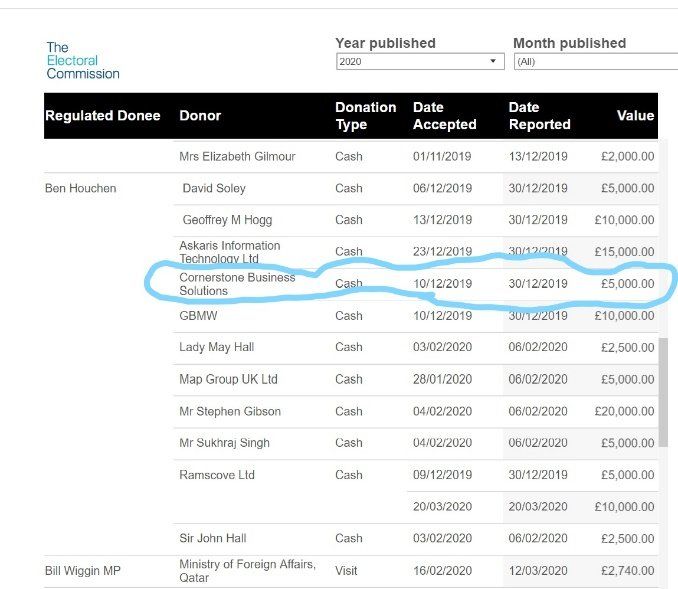Screen dimensions: 678x589
Task: Open the Month published dropdown
Action: pyautogui.click(x=595, y=62)
